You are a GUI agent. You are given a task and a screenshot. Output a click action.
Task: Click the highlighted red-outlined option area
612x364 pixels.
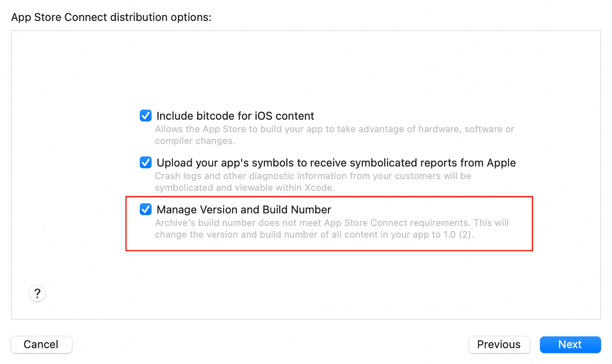(329, 223)
